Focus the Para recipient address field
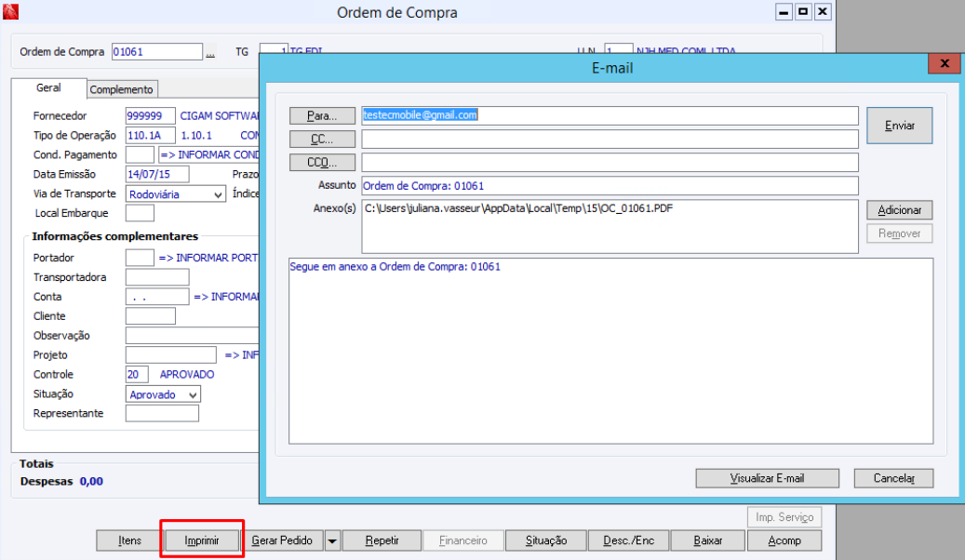Viewport: 965px width, 560px height. (x=610, y=115)
